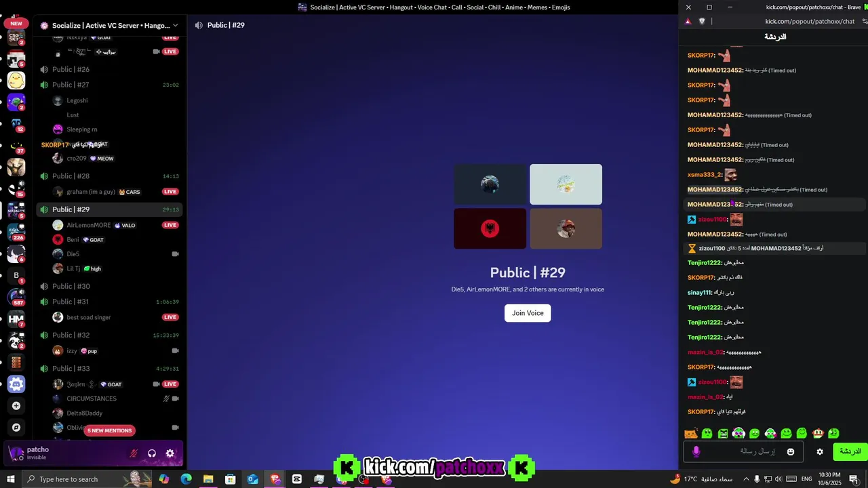Image resolution: width=868 pixels, height=488 pixels.
Task: Toggle the touch keyboard tray icon
Action: (791, 479)
